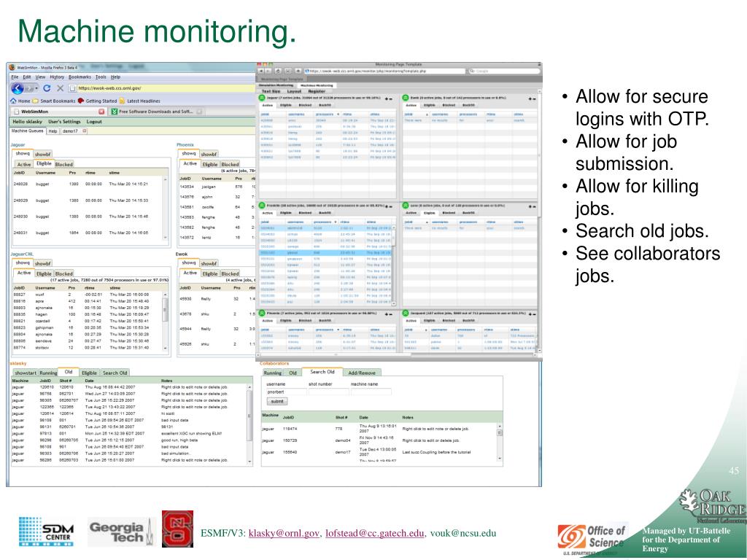Click the sklasky old jobs scrollbar
The height and width of the screenshot is (560, 747).
249,424
